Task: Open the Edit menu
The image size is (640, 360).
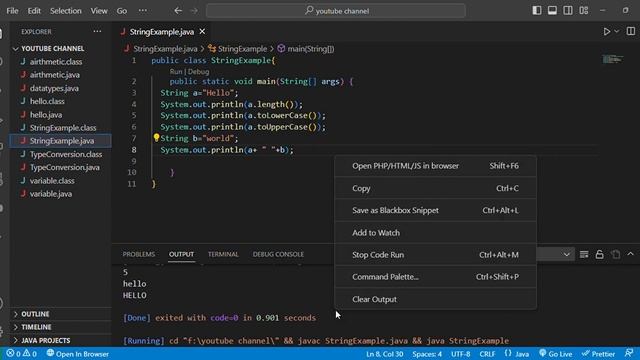Action: [34, 11]
